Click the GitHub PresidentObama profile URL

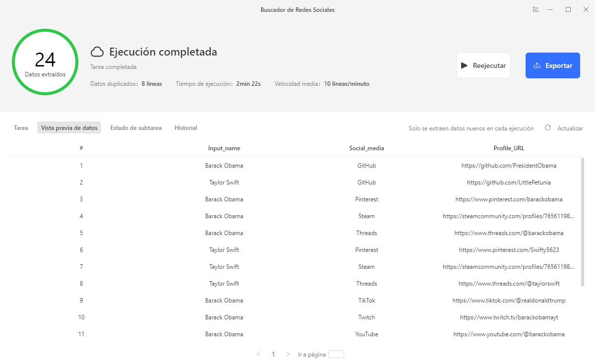pyautogui.click(x=509, y=166)
